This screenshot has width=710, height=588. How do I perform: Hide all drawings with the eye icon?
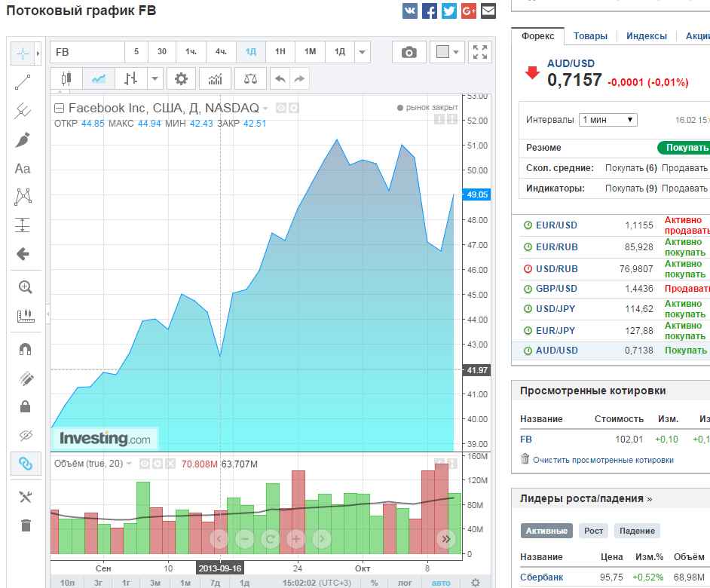pyautogui.click(x=26, y=435)
